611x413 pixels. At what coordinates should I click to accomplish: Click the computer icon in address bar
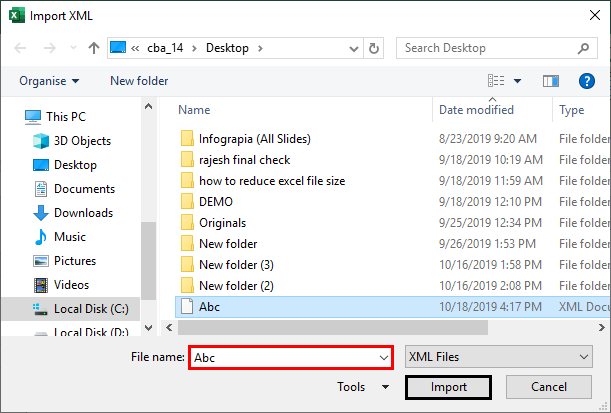tap(118, 48)
